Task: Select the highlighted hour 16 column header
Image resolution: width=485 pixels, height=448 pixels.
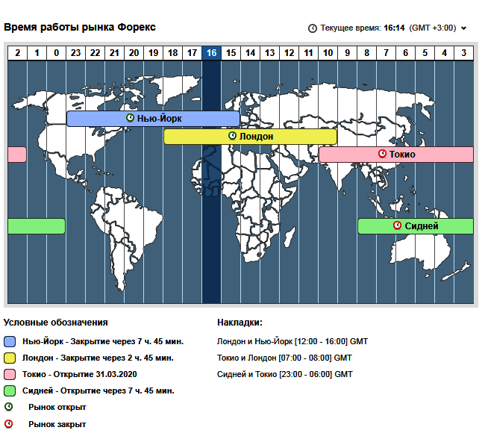Action: click(211, 52)
